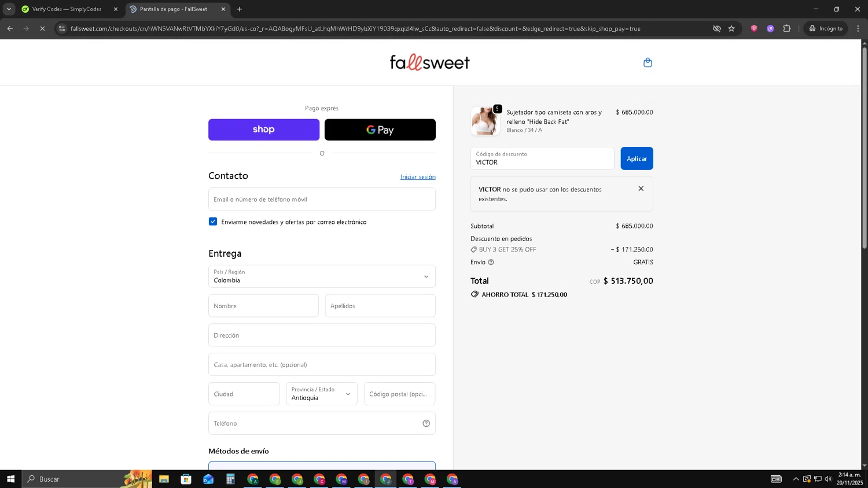Click the Incógnito profile indicator
The height and width of the screenshot is (488, 868).
click(826, 28)
